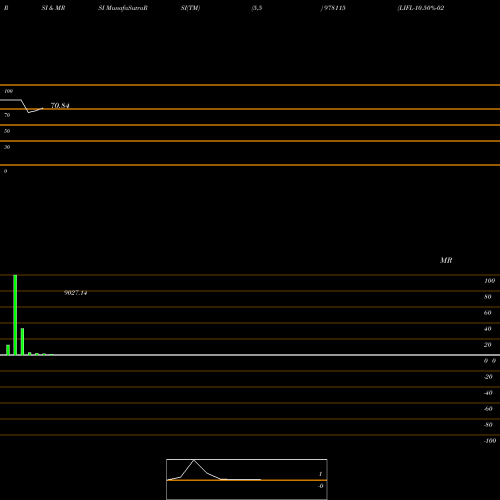Click MR chart axis label -40
500x500 pixels.
(x=488, y=393)
